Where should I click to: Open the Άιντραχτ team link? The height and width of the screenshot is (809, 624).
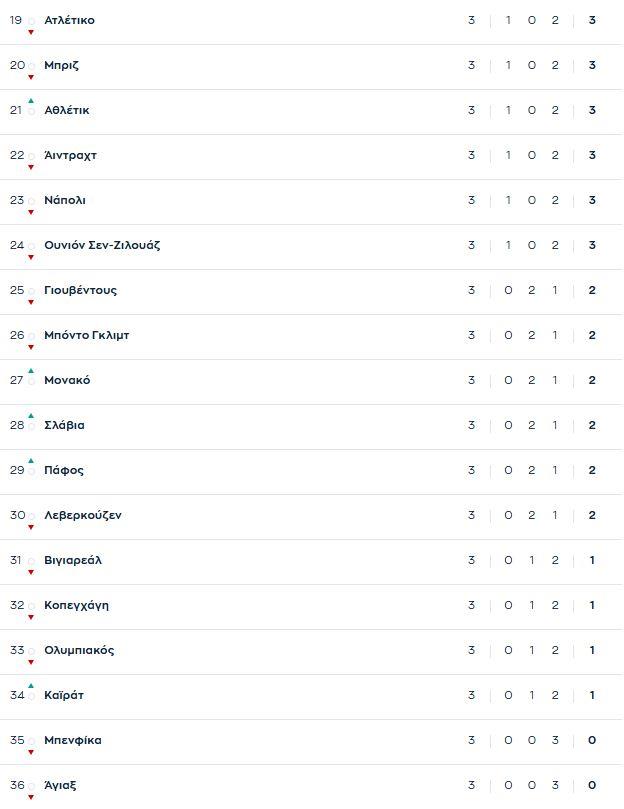(x=70, y=155)
